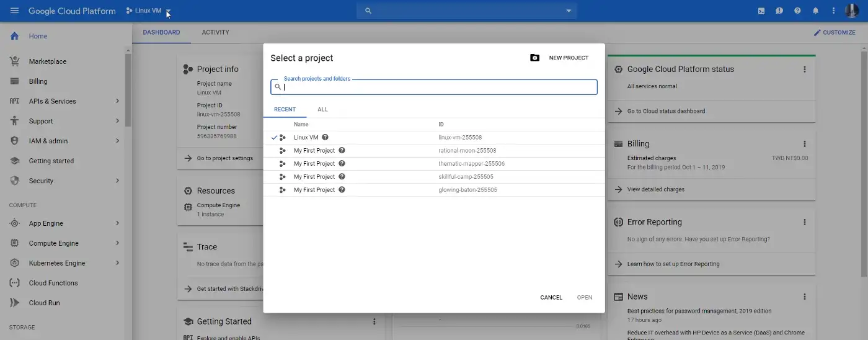Open Google Cloud Platform status card menu
The width and height of the screenshot is (868, 340).
coord(805,69)
